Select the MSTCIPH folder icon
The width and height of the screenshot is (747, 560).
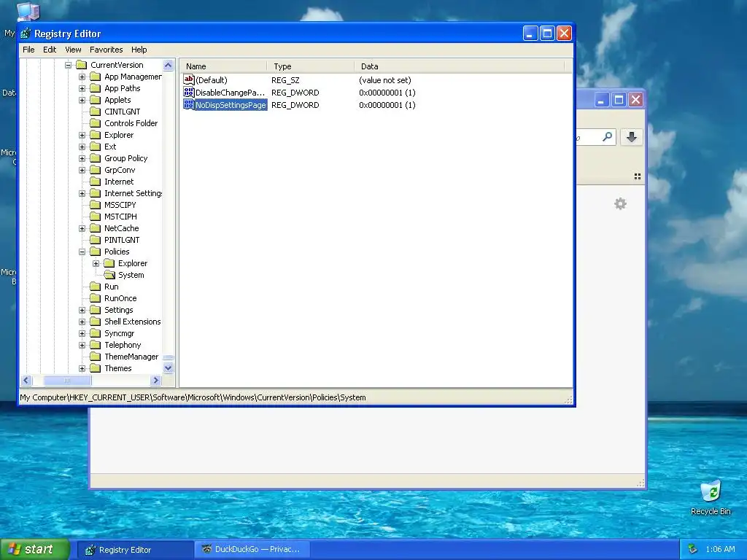96,216
